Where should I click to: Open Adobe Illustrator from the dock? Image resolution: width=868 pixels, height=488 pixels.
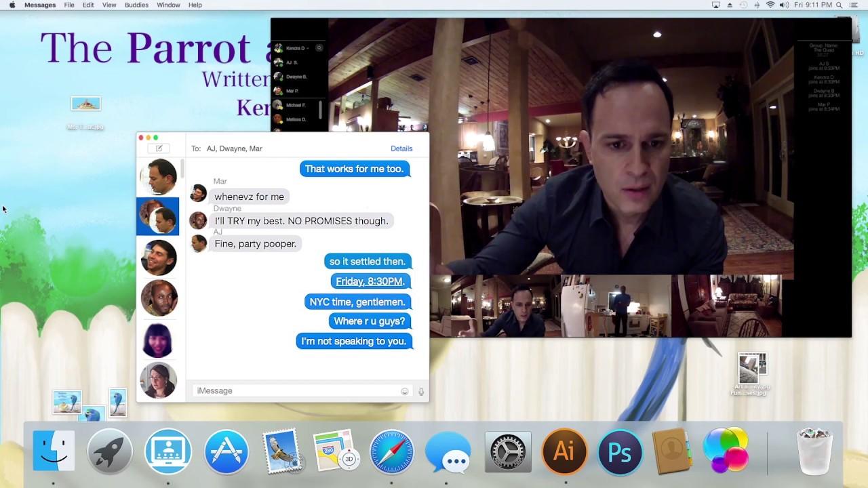[564, 451]
